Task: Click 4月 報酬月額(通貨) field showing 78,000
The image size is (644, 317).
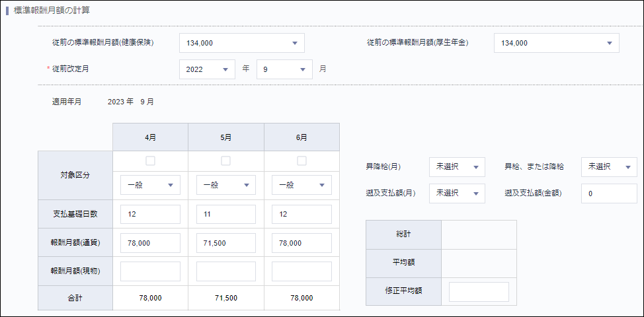Action: (x=151, y=243)
